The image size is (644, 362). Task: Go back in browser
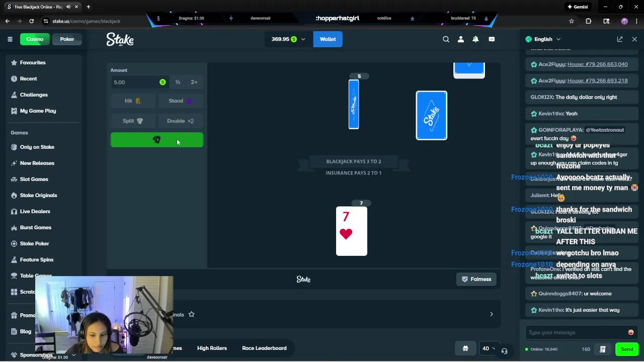click(8, 21)
